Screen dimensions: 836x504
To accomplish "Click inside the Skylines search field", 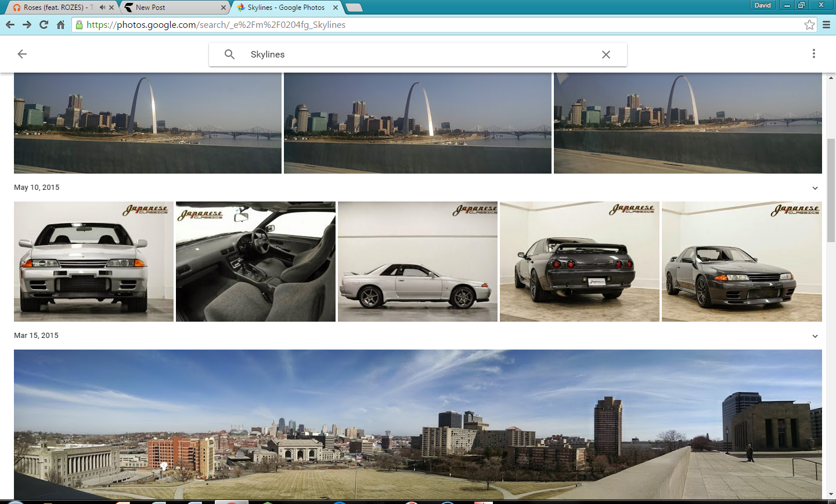I will 418,54.
